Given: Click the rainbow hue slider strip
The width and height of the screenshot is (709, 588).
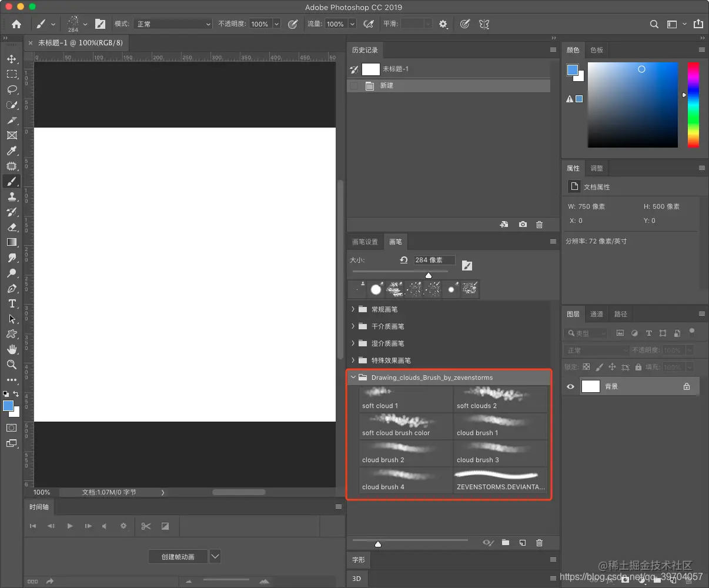Looking at the screenshot, I should [x=694, y=105].
